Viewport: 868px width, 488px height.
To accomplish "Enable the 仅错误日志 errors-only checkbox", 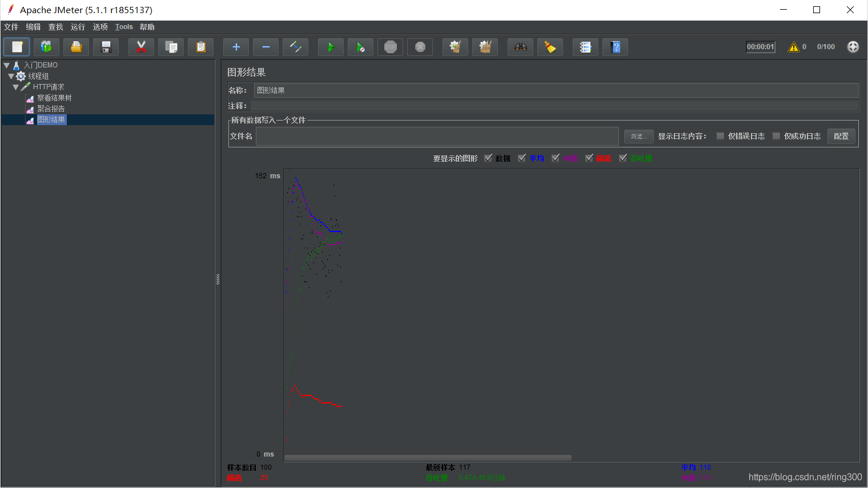I will click(720, 136).
